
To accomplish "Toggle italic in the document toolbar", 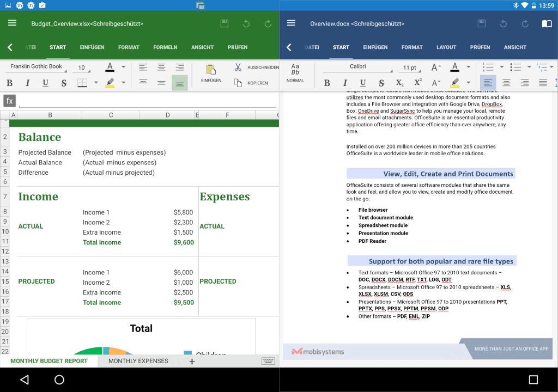I will click(x=345, y=83).
